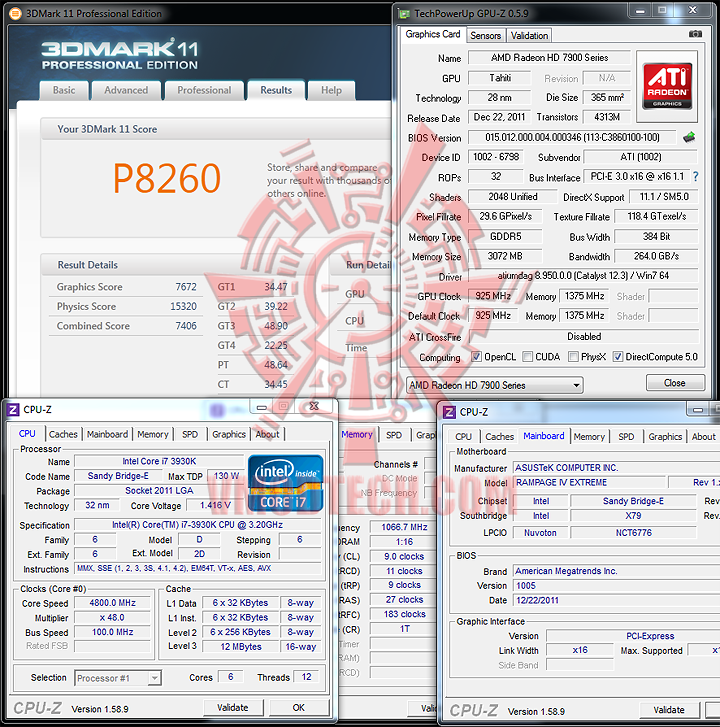Select the Graphics Card tab in GPU-Z
Screen dimensions: 720x727
[x=433, y=34]
